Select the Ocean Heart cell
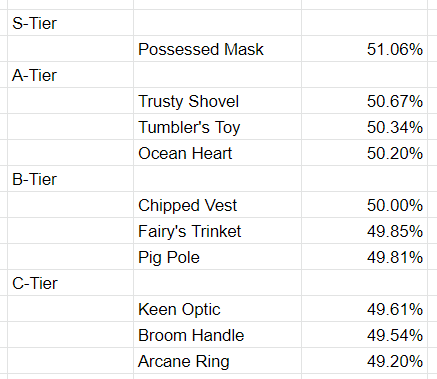437x379 pixels. [x=217, y=153]
